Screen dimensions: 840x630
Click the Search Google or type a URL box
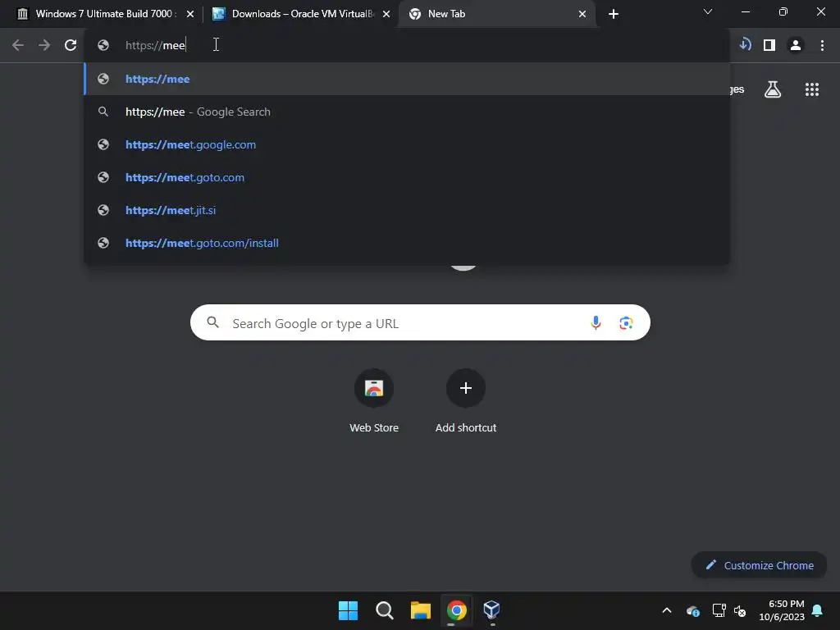coord(420,322)
